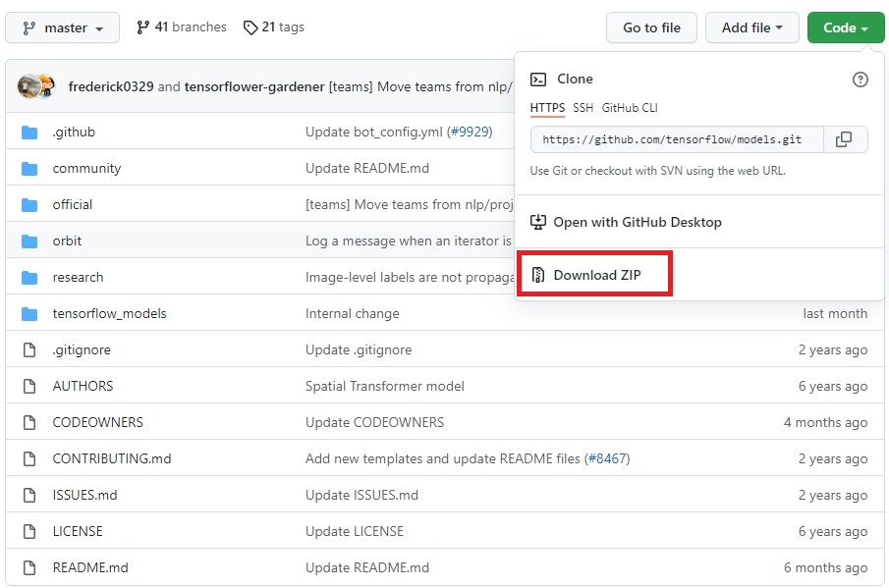Open the research folder

(x=79, y=277)
